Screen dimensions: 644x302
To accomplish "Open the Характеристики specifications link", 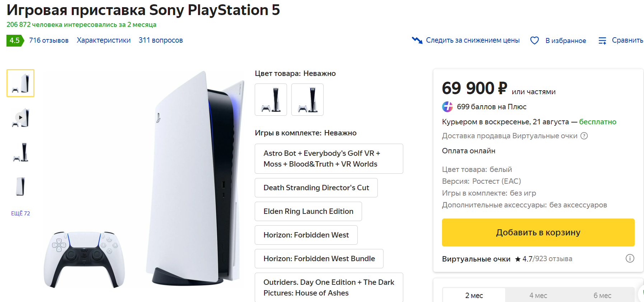I will [104, 40].
